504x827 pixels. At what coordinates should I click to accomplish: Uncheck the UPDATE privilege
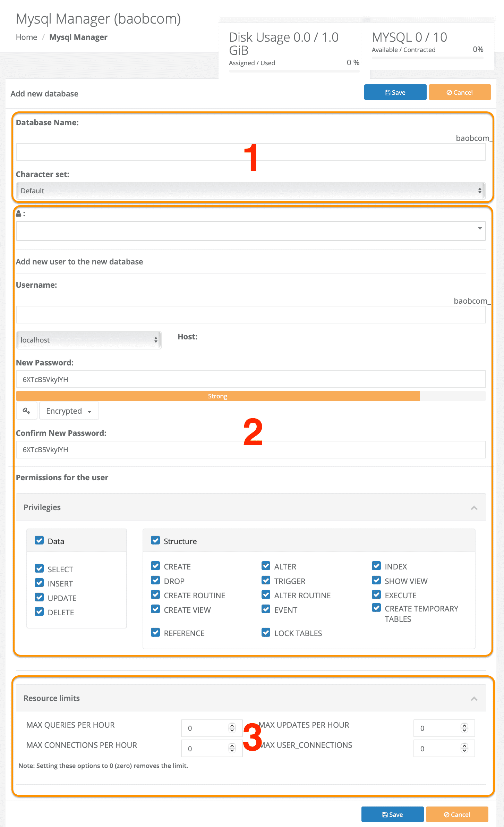click(39, 598)
